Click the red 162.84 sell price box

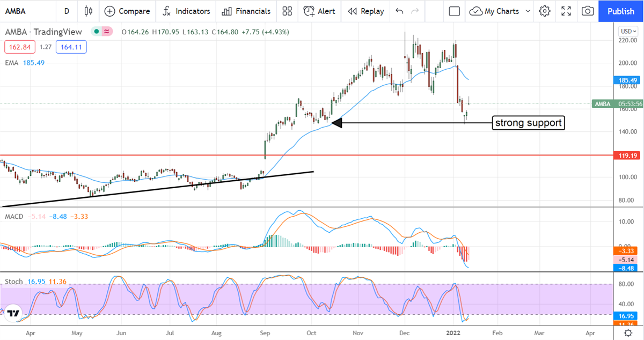(19, 47)
